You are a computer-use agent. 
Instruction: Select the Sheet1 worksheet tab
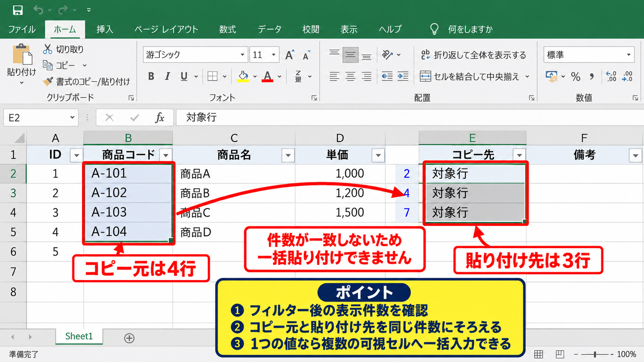click(x=79, y=336)
